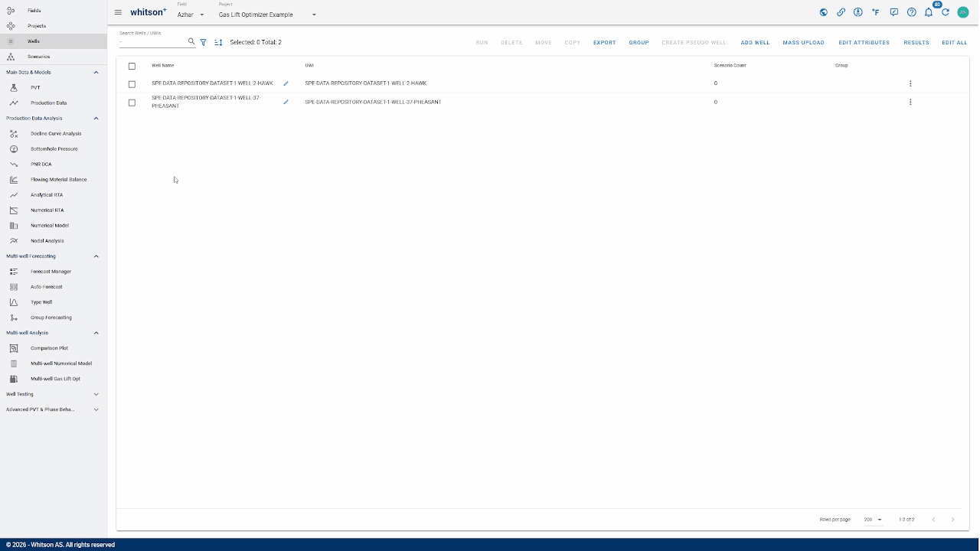Open three-dot menu for WELL-37-PHEASANT row
980x551 pixels.
[910, 102]
